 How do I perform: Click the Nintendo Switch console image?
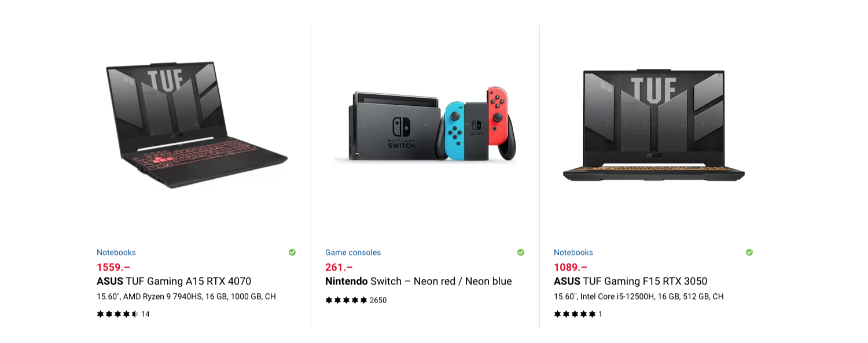point(425,124)
